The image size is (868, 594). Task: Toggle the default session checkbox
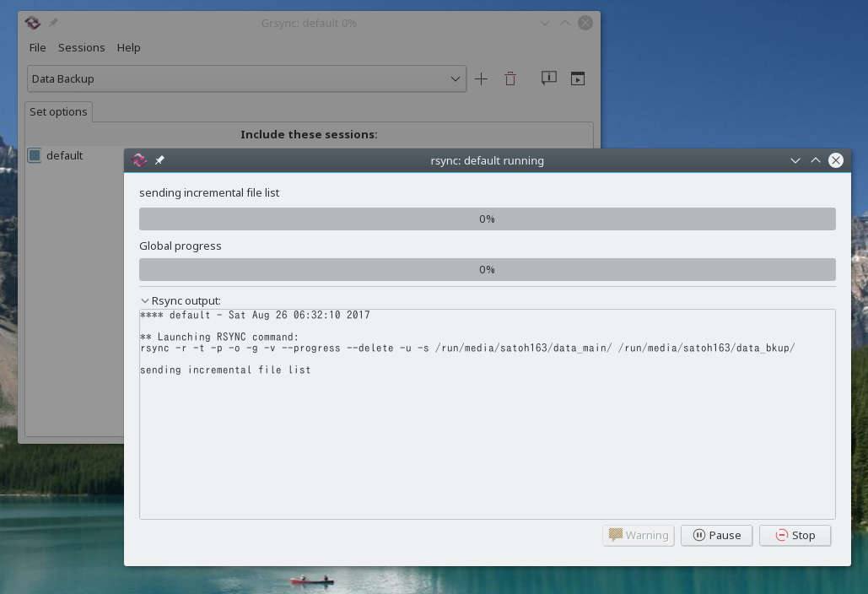35,155
